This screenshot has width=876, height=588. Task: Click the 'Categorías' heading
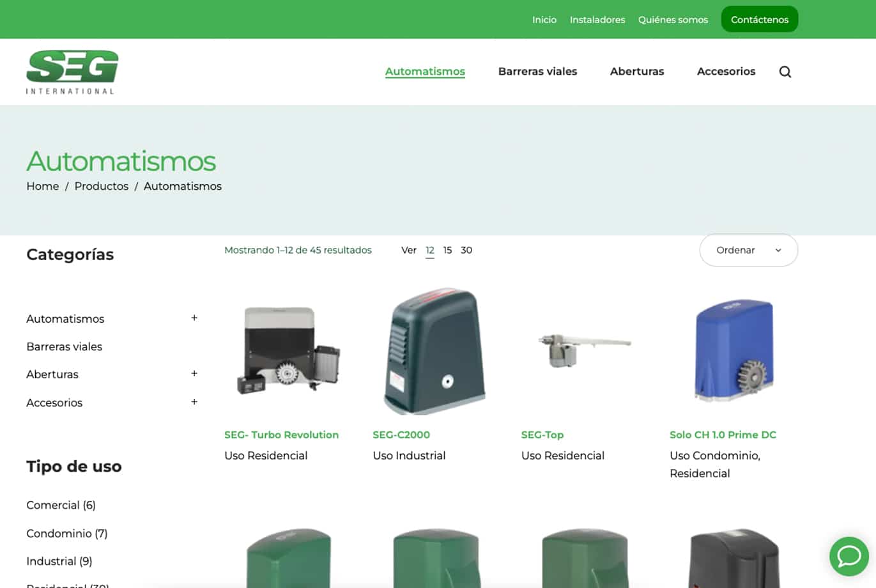click(70, 254)
